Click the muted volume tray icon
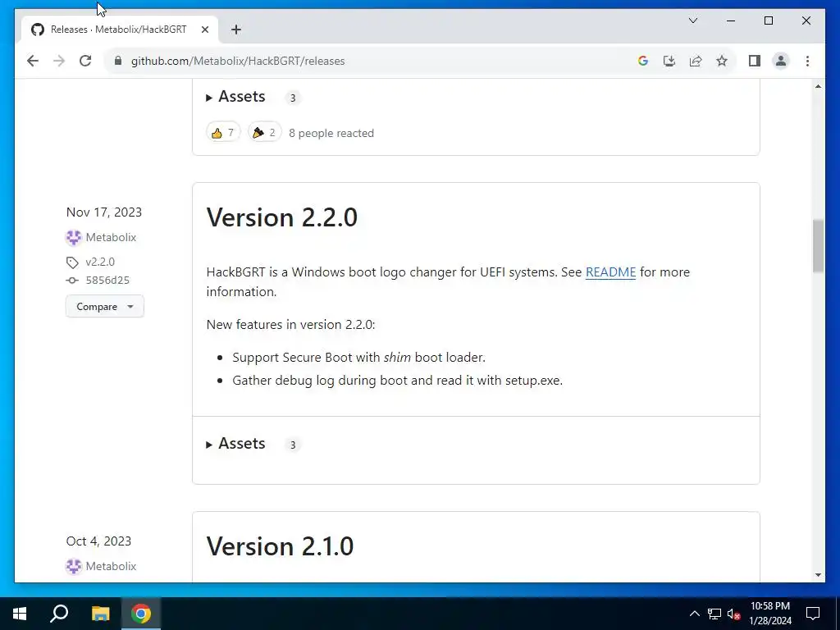The image size is (840, 630). [733, 614]
